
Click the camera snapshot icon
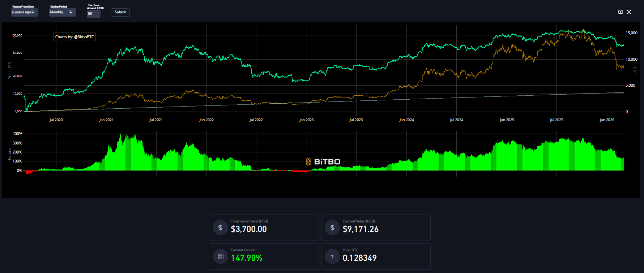click(x=620, y=12)
